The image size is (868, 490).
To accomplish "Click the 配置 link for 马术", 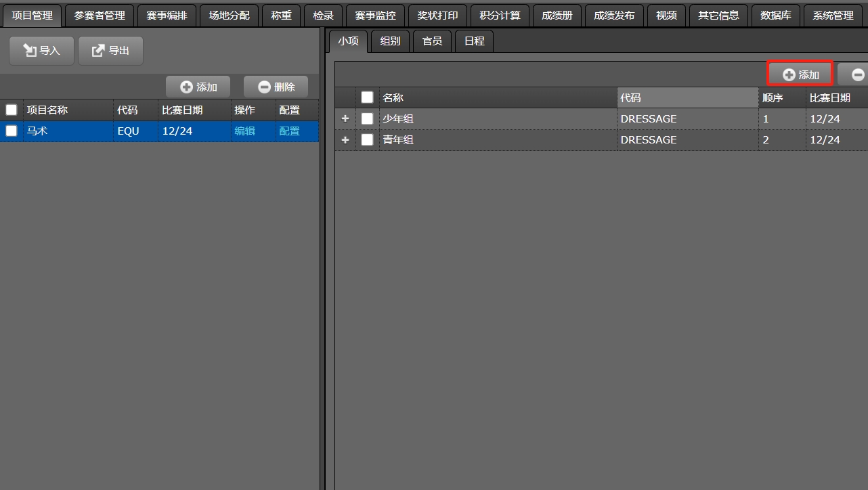I will click(289, 131).
